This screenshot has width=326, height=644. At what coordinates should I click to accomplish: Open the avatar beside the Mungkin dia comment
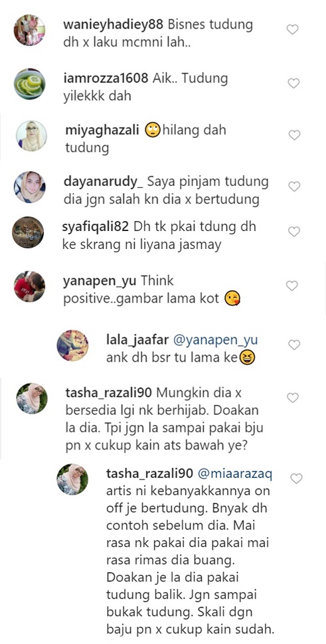(32, 398)
